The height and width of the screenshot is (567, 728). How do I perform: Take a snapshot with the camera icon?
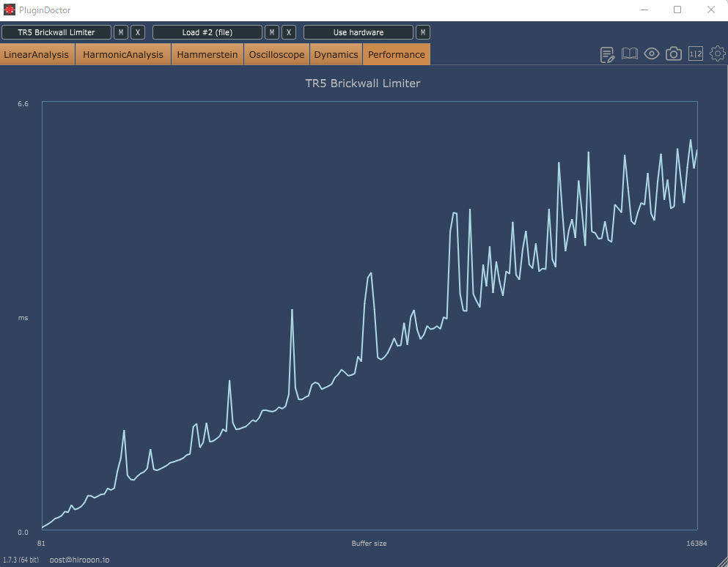click(x=674, y=53)
